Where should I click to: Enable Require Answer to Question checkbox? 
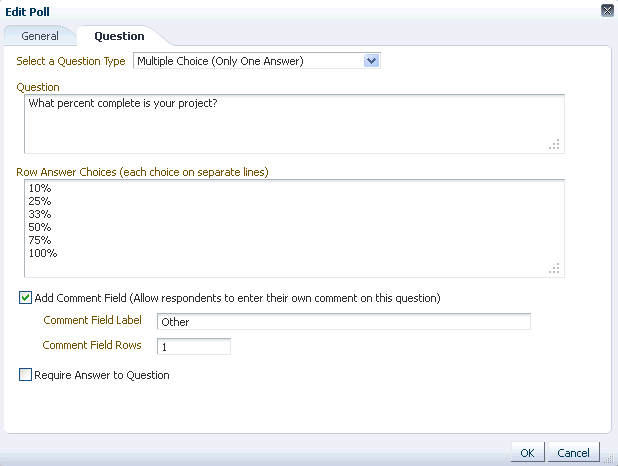(25, 375)
